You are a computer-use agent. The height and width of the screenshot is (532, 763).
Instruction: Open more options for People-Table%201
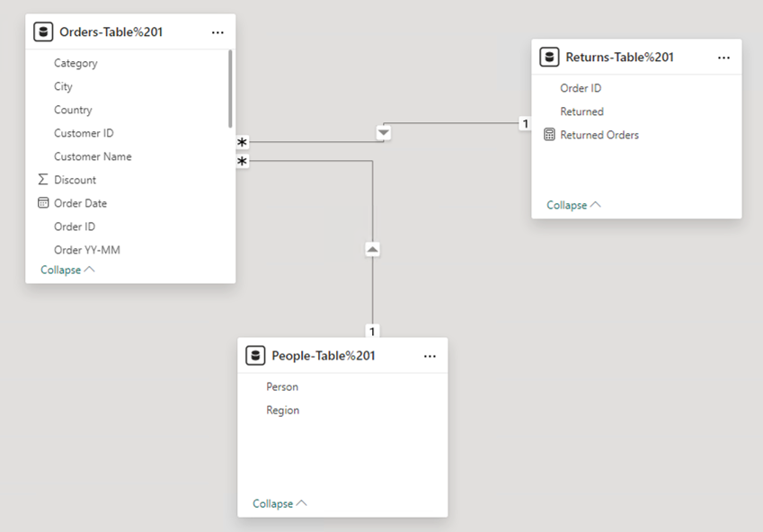(x=429, y=355)
